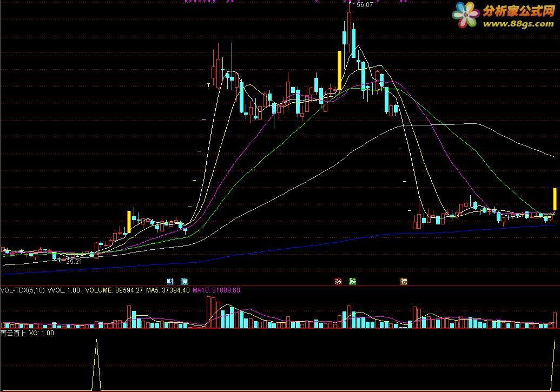Click the orange 榜 ranking marker
This screenshot has height=392, width=560.
coord(404,281)
